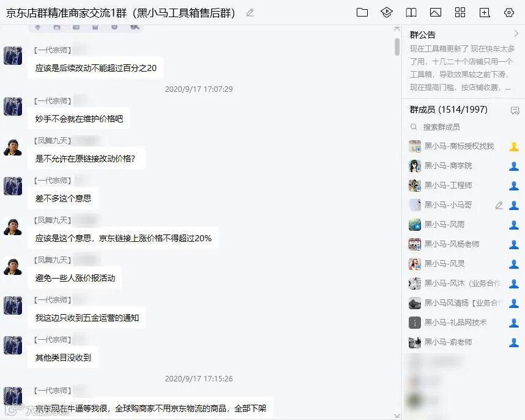Click the icon beside 群成员 header
The height and width of the screenshot is (420, 525).
[x=515, y=110]
